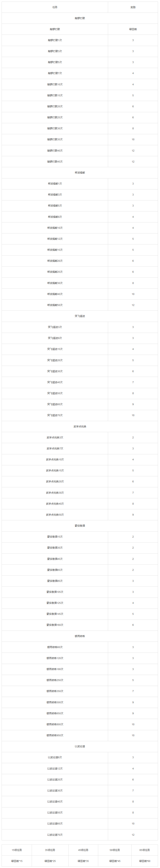Select the 绿豆糕 reward header cell
160x868 pixels.
(x=133, y=29)
